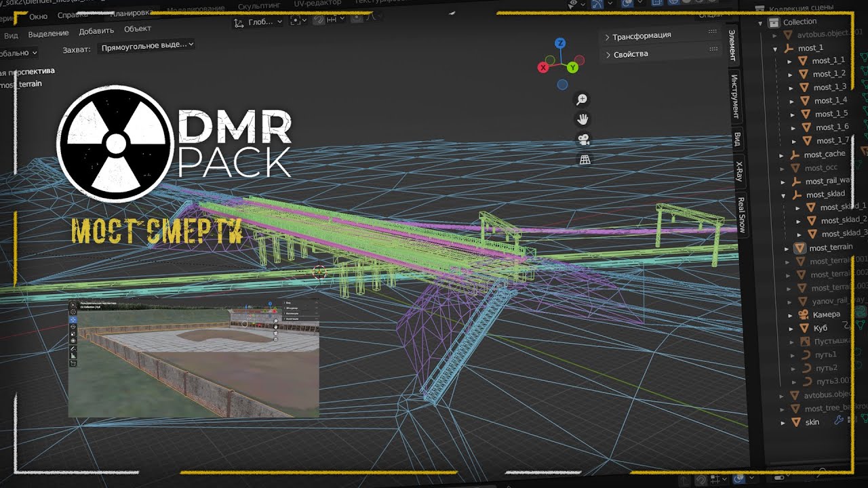The image size is (868, 488).
Task: Click the pivot point icon in header
Action: pos(296,21)
